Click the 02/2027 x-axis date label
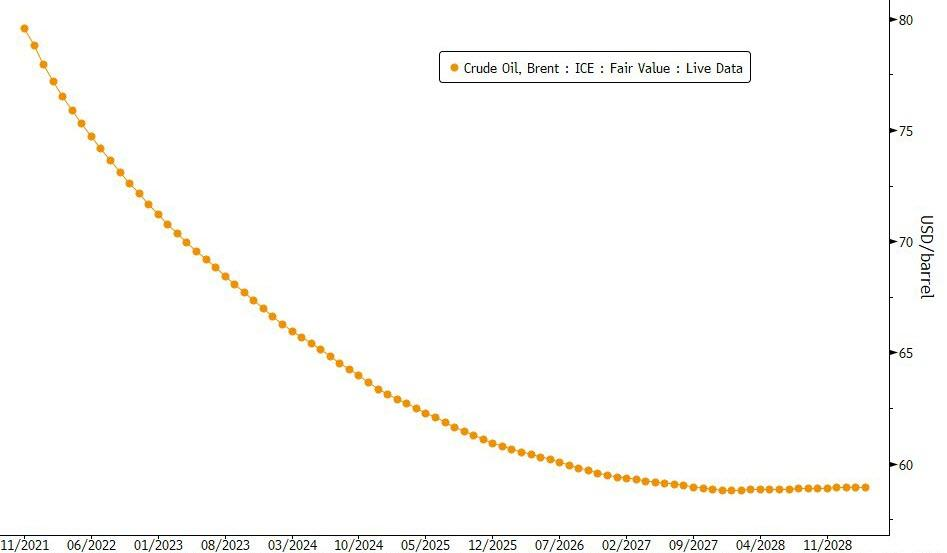The image size is (947, 553). [x=626, y=545]
